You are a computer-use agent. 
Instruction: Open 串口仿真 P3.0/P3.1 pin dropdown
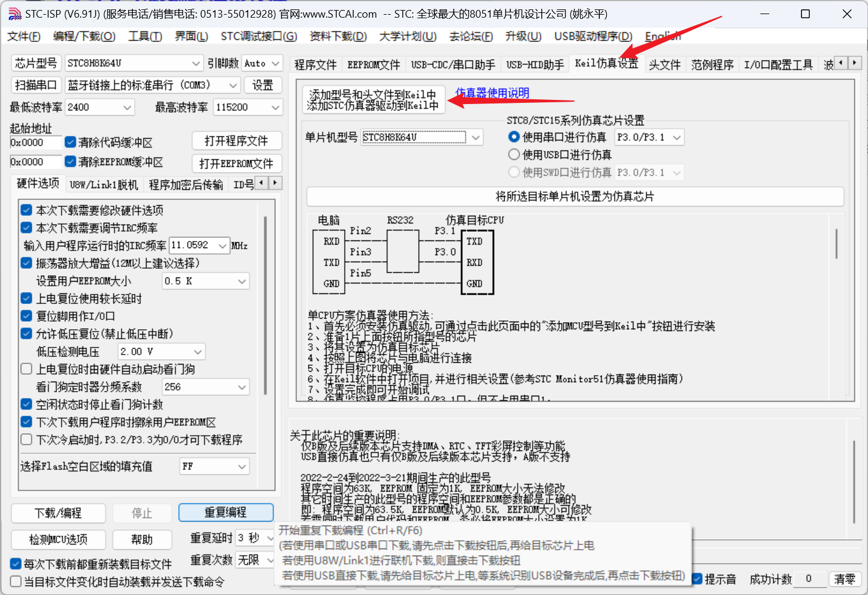[649, 137]
